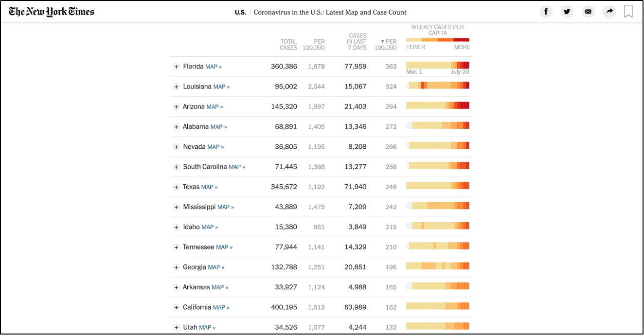Open the share arrow options

coord(609,12)
